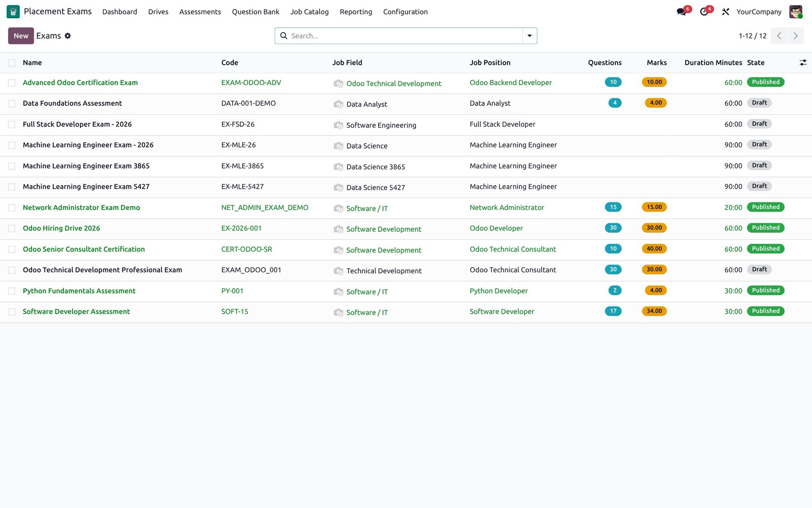The image size is (812, 508).
Task: Sort by the Questions column header
Action: coord(605,63)
